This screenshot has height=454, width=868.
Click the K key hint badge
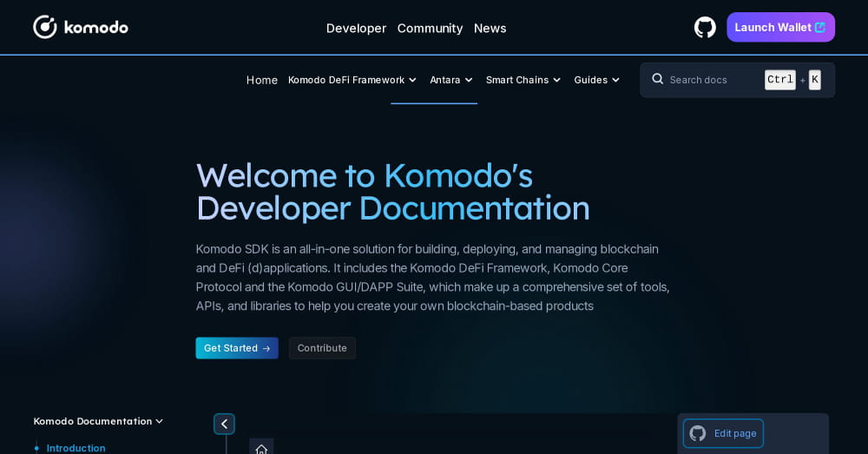pos(815,80)
